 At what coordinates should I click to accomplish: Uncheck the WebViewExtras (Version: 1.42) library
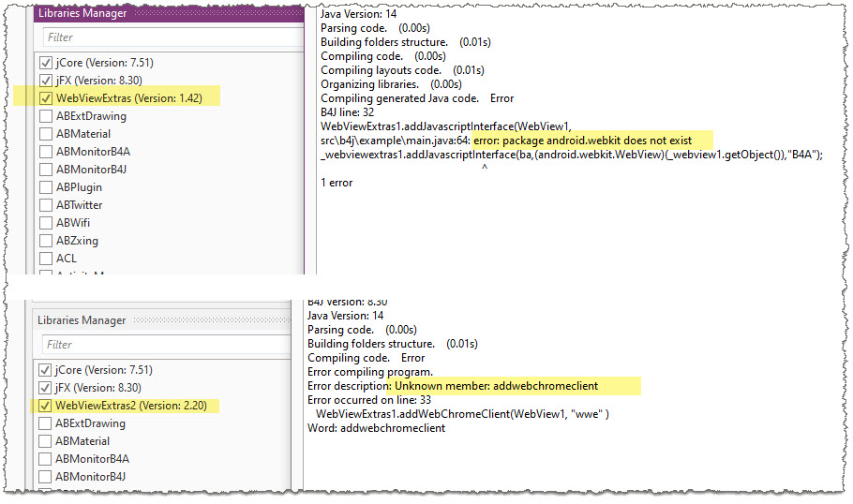[x=46, y=98]
